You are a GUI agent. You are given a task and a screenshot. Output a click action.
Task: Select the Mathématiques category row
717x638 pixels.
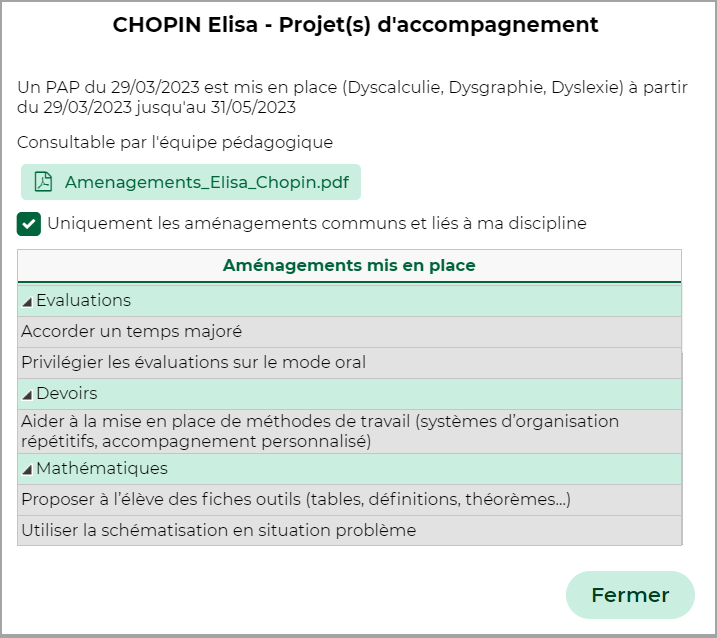pos(349,469)
